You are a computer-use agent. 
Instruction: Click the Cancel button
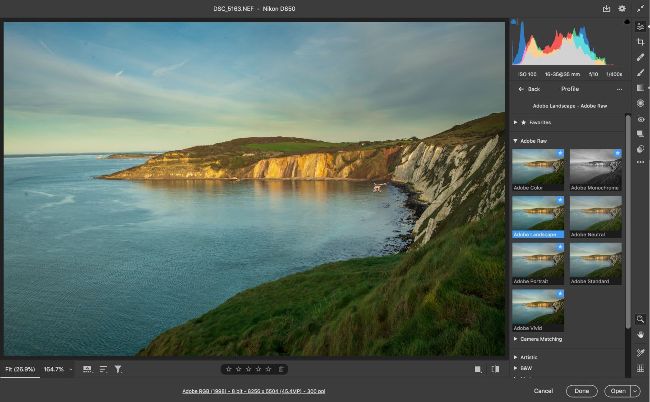(543, 391)
